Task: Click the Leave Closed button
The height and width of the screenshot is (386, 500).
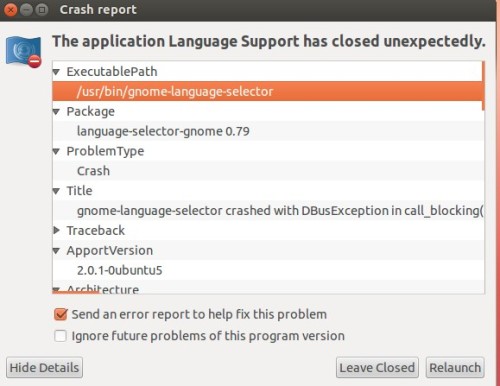Action: pyautogui.click(x=377, y=368)
